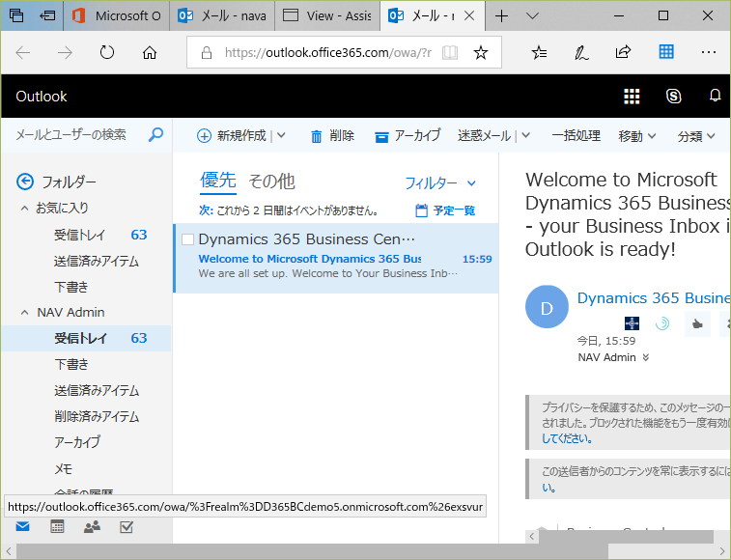Collapse the NAV Admin folder tree

(x=25, y=313)
